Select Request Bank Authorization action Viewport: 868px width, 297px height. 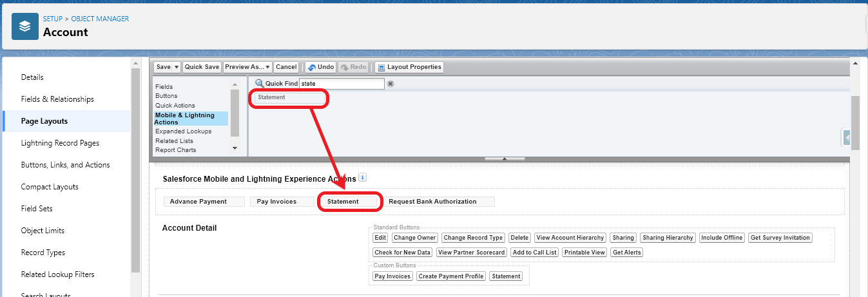[x=439, y=202]
